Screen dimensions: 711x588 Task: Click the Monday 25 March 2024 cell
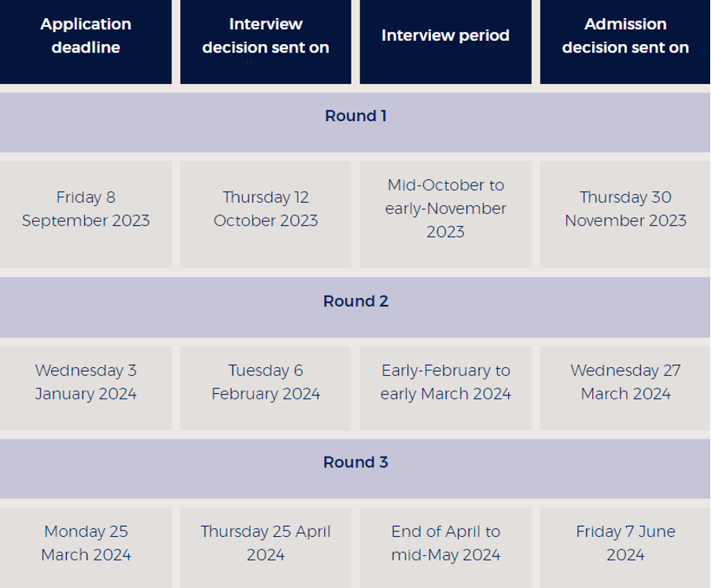tap(86, 543)
